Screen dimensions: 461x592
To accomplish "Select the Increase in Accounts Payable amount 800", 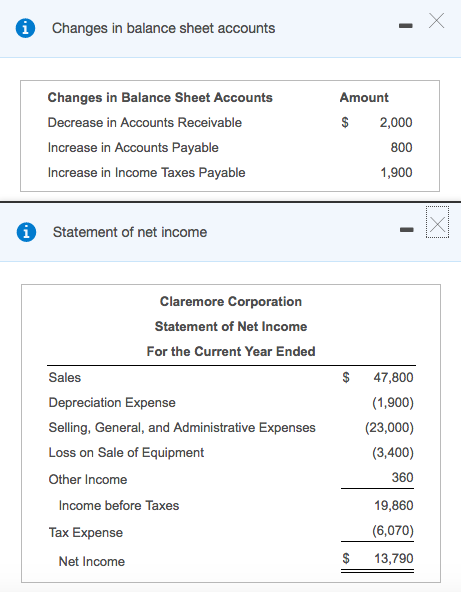I will point(402,147).
